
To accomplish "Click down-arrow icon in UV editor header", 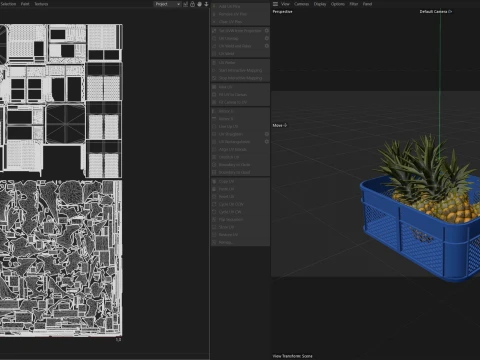I will [x=206, y=4].
